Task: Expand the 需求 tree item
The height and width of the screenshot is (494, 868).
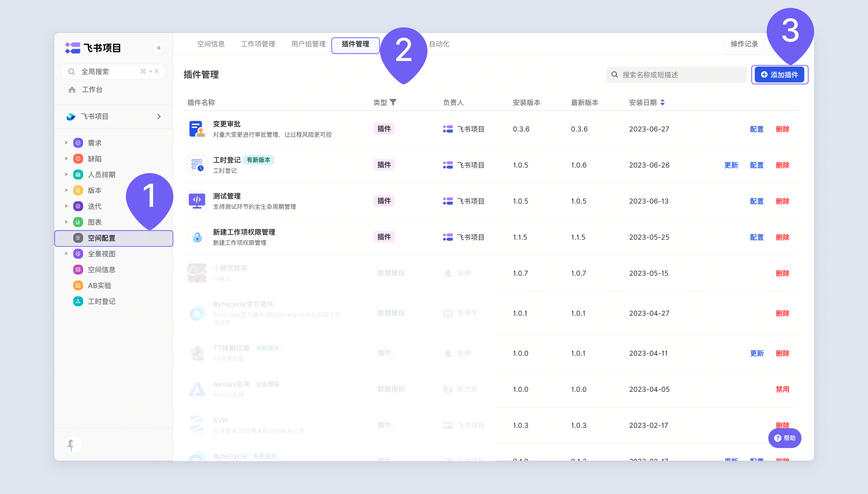Action: 66,143
